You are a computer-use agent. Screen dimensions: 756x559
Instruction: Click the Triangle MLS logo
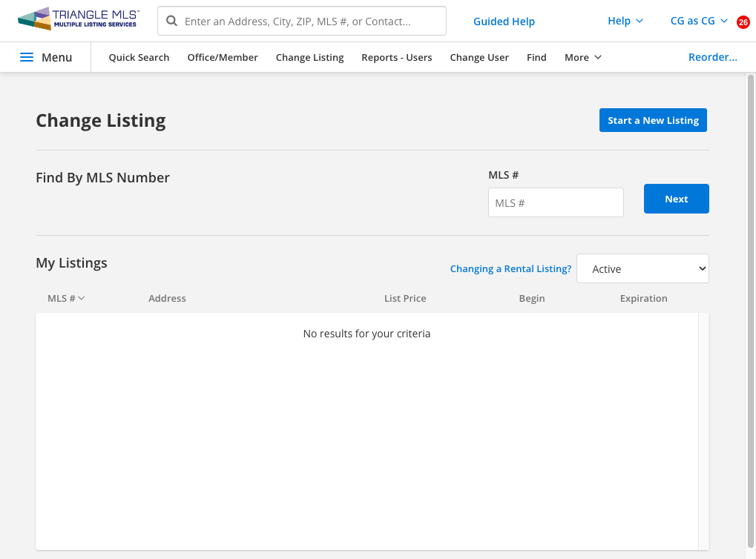(x=79, y=19)
